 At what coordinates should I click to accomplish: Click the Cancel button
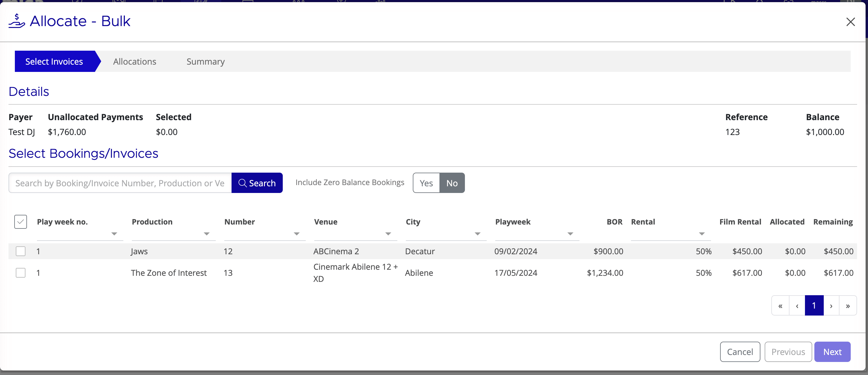[x=740, y=352]
